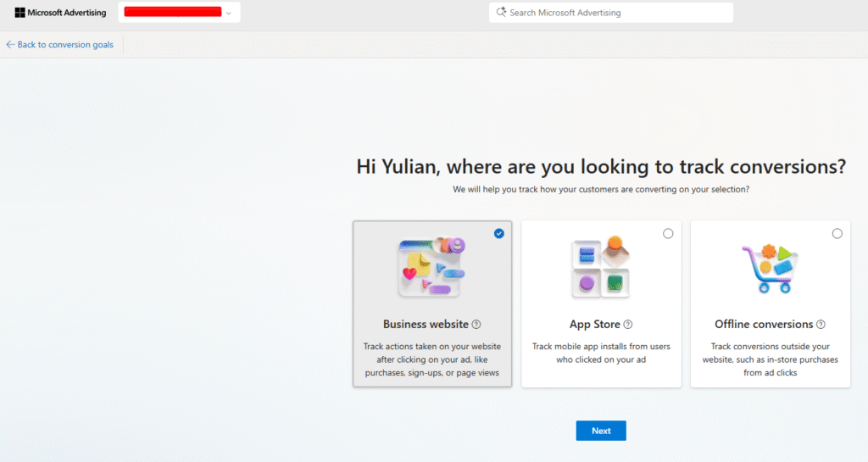Select the Offline conversions radio button
The image size is (868, 462).
click(837, 233)
